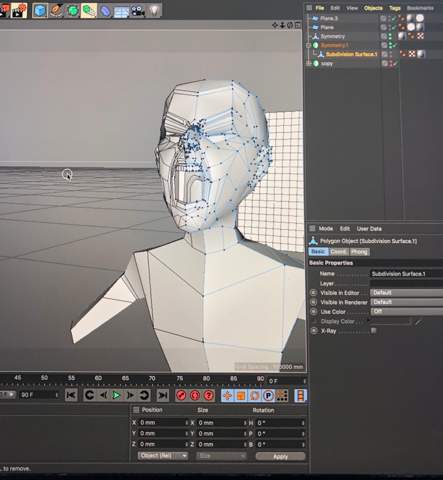Image resolution: width=443 pixels, height=480 pixels.
Task: Go to the start of the timeline
Action: [x=71, y=395]
